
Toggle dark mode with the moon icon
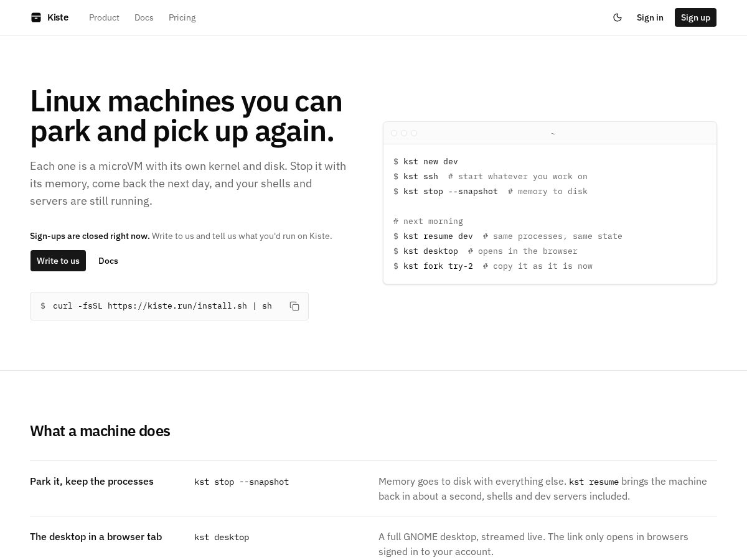click(x=618, y=17)
